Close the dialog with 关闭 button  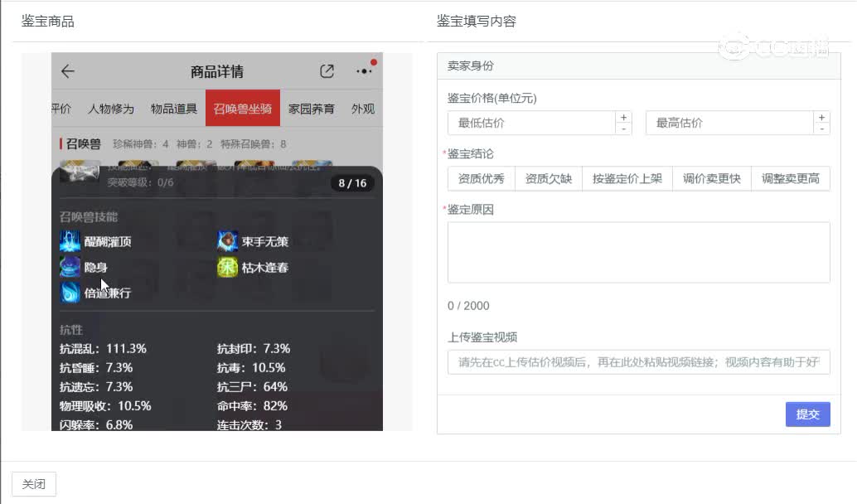(x=34, y=484)
